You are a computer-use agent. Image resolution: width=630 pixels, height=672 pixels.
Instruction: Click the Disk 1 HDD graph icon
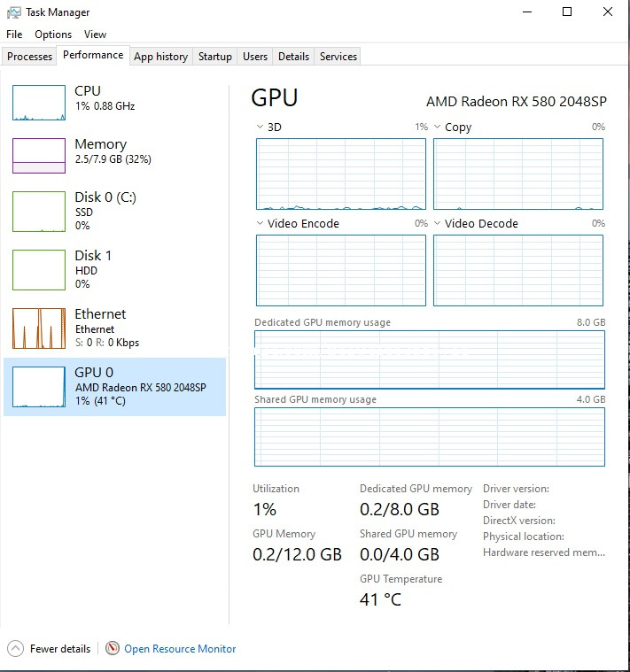coord(39,269)
